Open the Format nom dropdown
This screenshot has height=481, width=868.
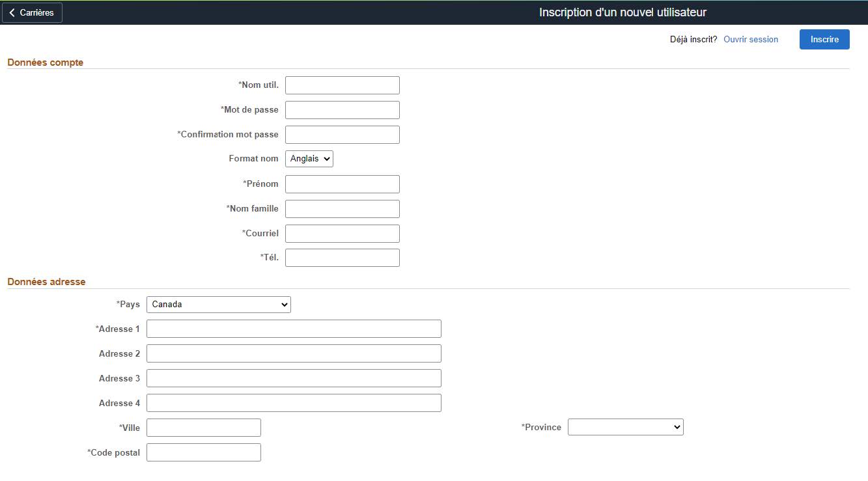pyautogui.click(x=309, y=159)
